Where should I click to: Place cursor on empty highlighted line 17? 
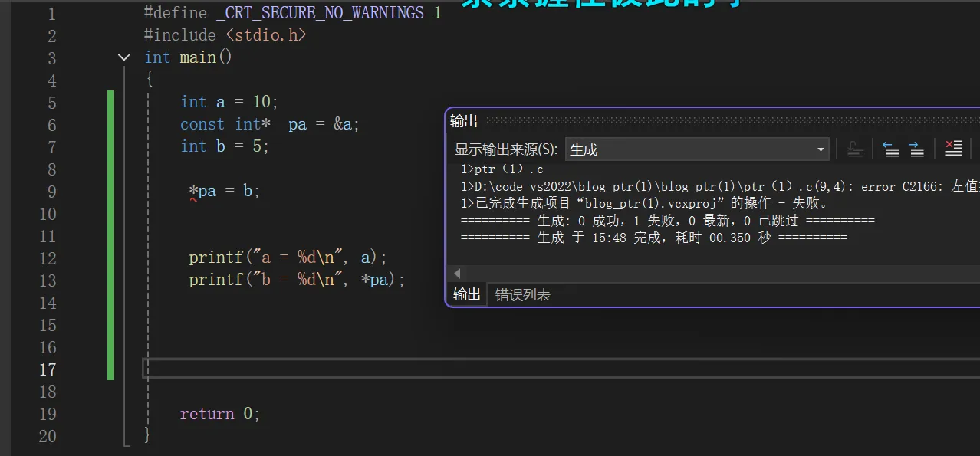pos(560,369)
